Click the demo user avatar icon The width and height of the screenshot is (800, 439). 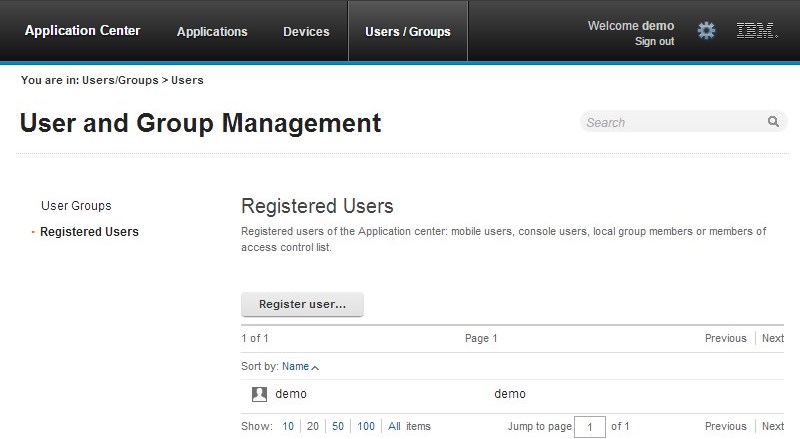259,394
